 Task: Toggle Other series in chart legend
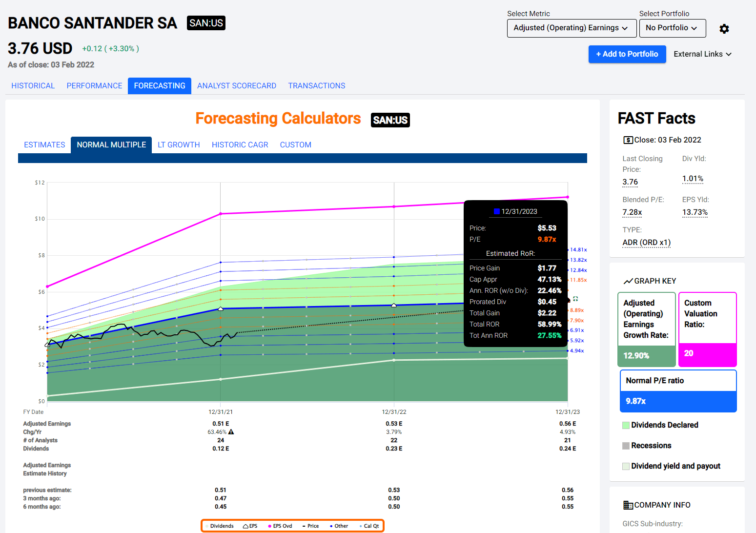[339, 526]
